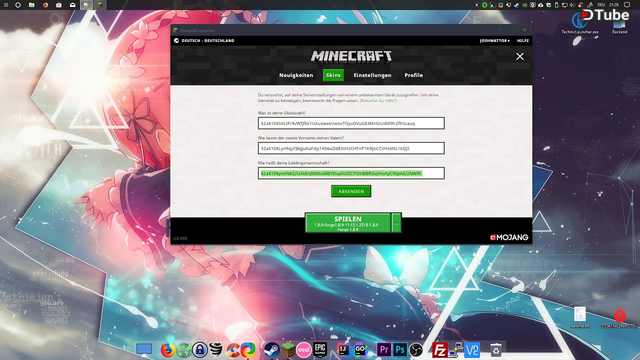Image resolution: width=640 pixels, height=360 pixels.
Task: Focus the Glückszahl answer field
Action: click(x=351, y=123)
